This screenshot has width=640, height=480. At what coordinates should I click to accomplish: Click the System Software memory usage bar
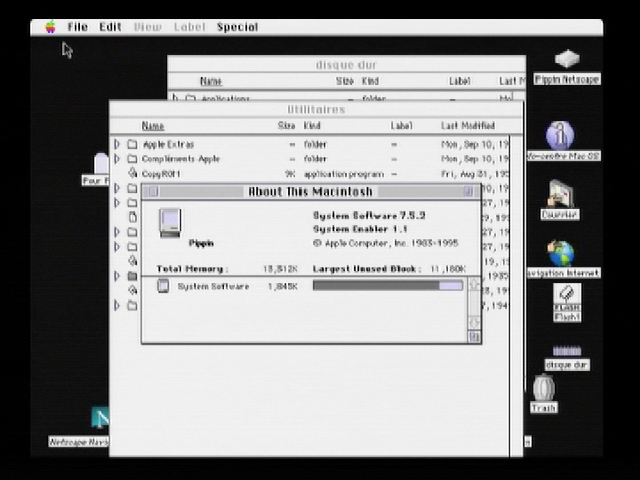point(388,285)
